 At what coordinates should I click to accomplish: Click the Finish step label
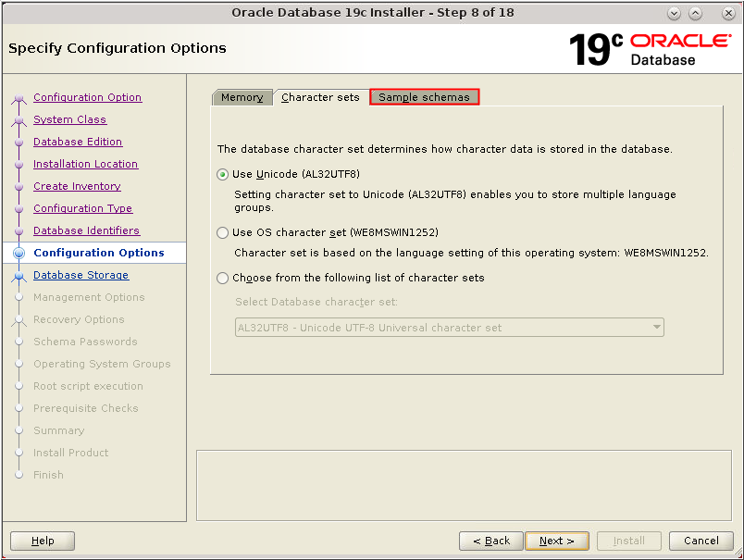pos(48,475)
